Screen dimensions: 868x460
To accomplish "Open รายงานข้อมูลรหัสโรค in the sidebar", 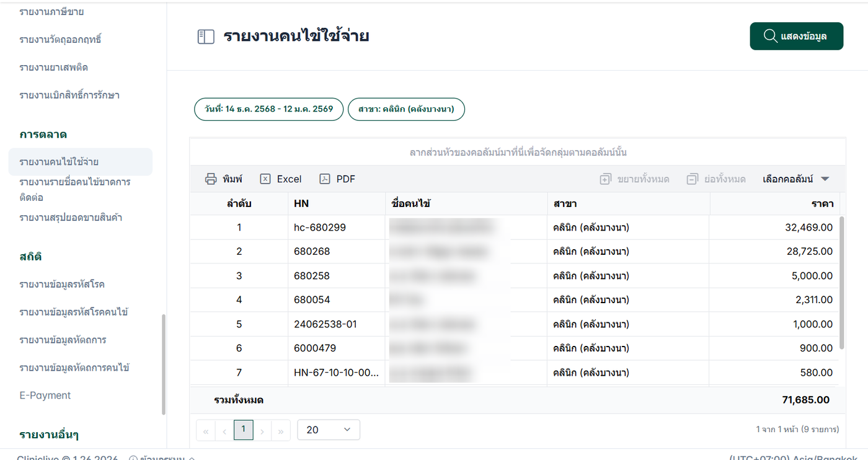I will pos(62,285).
